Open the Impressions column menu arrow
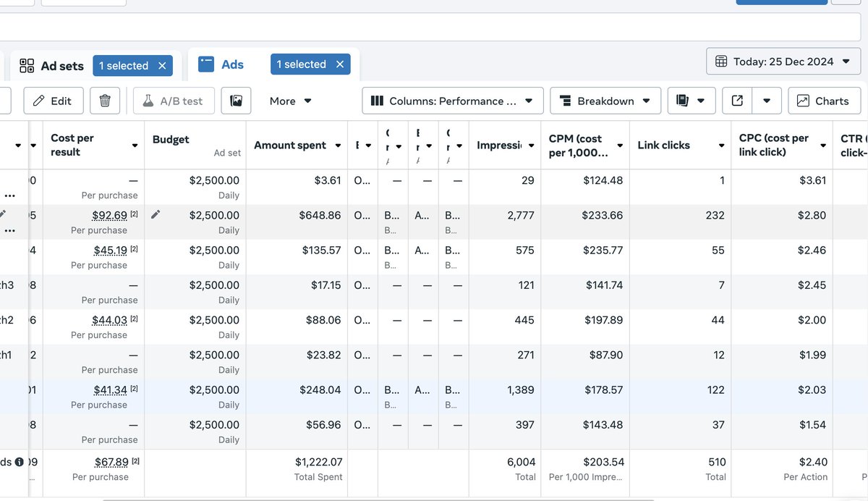 point(532,146)
